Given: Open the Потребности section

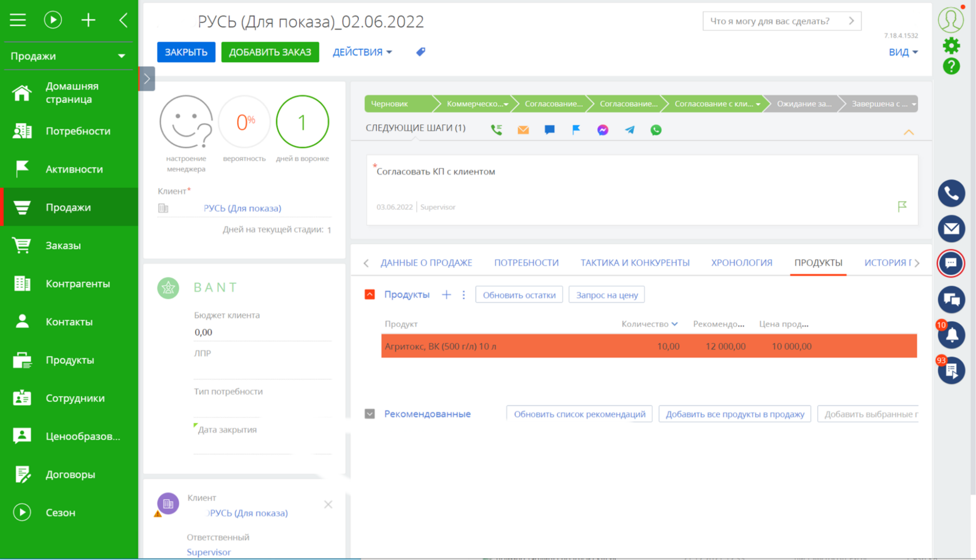Looking at the screenshot, I should [x=69, y=131].
